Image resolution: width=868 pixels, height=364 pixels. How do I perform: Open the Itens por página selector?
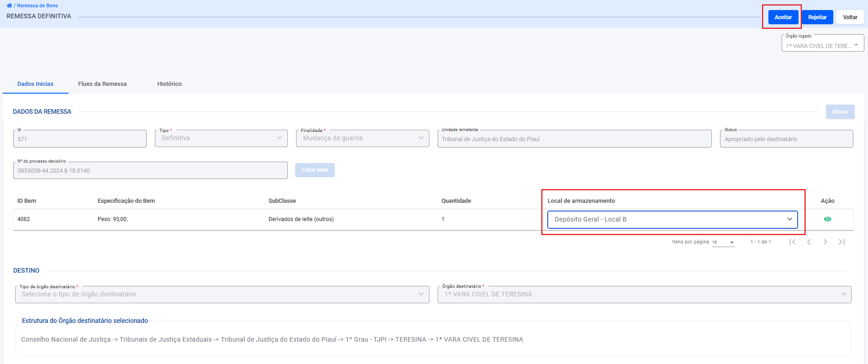point(723,243)
